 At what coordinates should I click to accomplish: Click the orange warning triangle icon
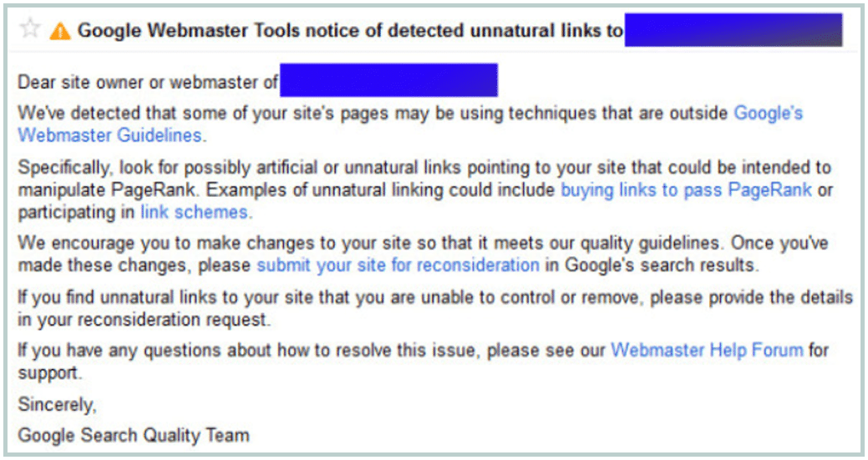(60, 31)
